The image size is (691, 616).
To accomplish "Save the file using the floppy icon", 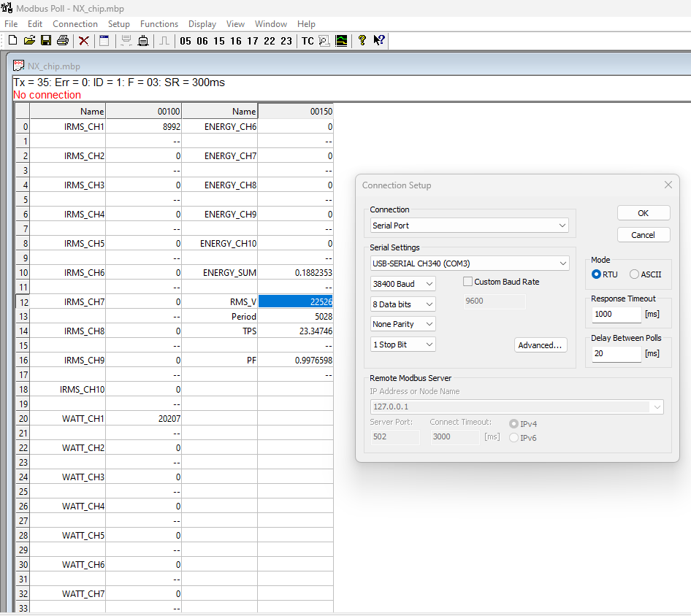I will pyautogui.click(x=45, y=41).
